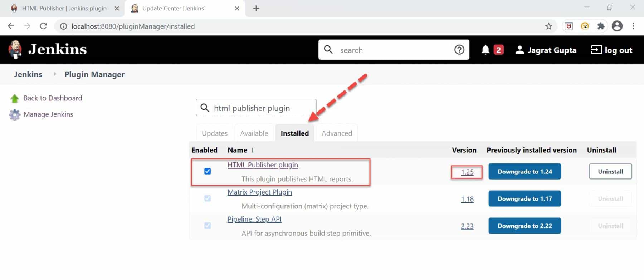Focus the Jenkins search field
The height and width of the screenshot is (280, 644).
coord(394,50)
